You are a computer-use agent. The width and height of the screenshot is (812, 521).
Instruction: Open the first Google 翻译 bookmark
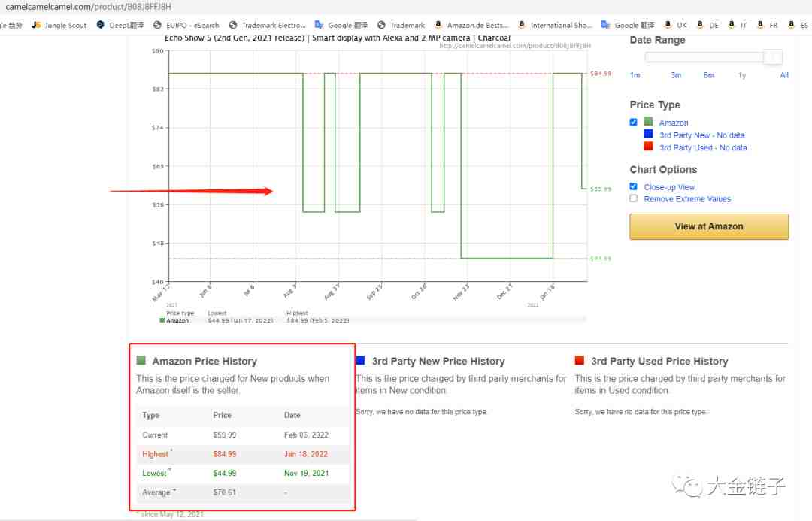point(341,25)
